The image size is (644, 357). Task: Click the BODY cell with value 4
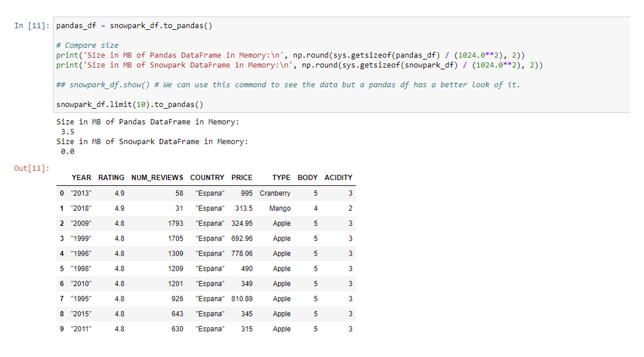click(x=316, y=208)
